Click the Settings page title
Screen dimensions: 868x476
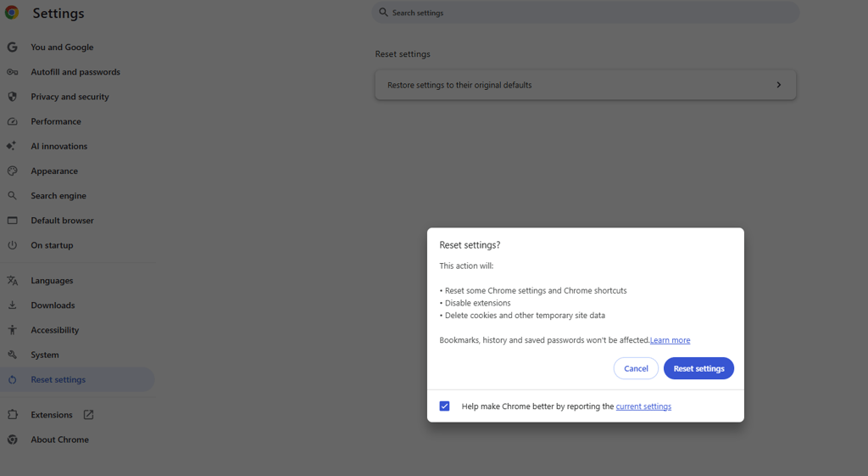click(x=58, y=14)
